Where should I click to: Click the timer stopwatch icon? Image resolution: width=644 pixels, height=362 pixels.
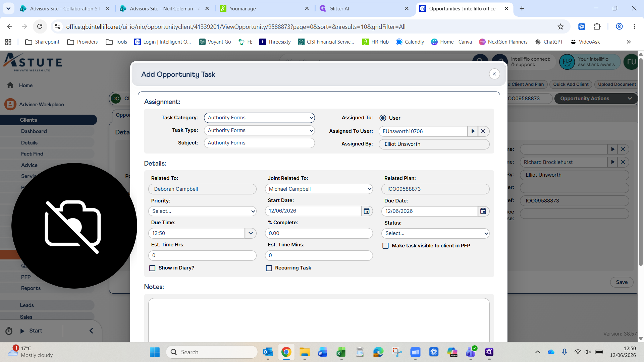[9, 331]
